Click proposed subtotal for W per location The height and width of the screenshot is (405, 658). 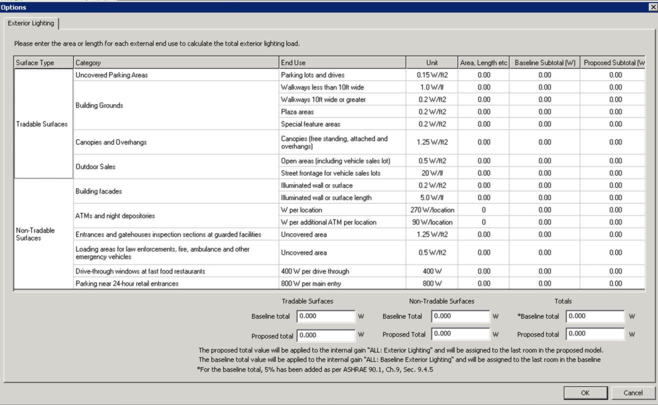point(613,210)
